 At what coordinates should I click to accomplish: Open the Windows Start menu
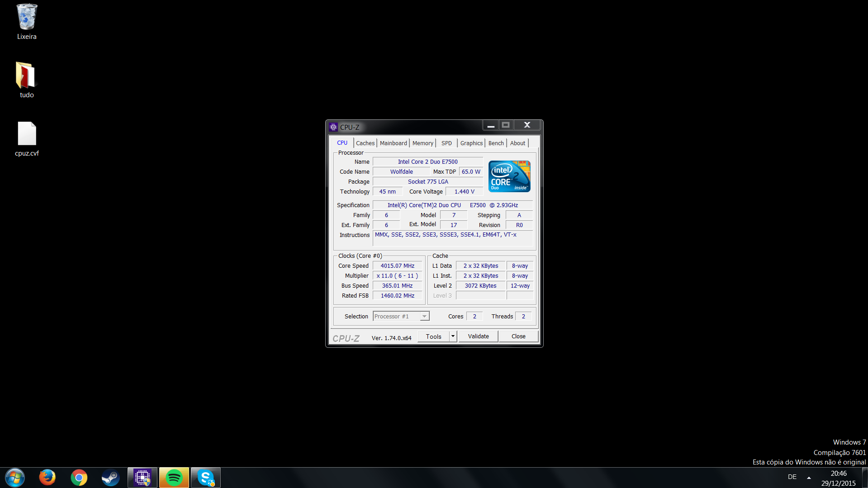pos(15,478)
